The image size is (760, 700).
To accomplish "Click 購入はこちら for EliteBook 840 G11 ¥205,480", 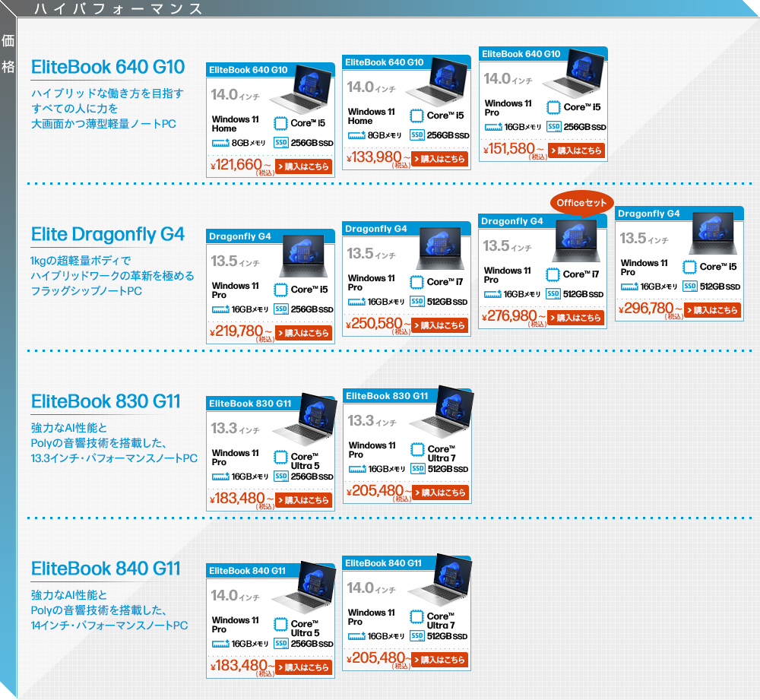I will (x=439, y=659).
